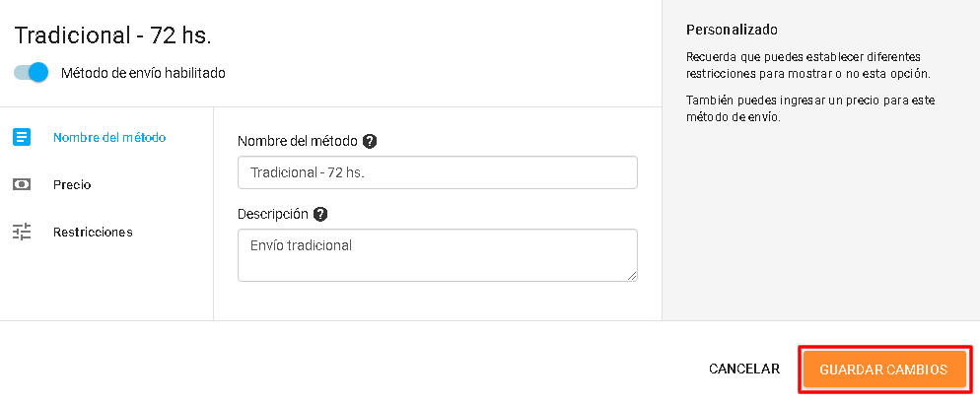
Task: Click the 'Tradicional - 72 hs.' page heading
Action: pos(113,35)
